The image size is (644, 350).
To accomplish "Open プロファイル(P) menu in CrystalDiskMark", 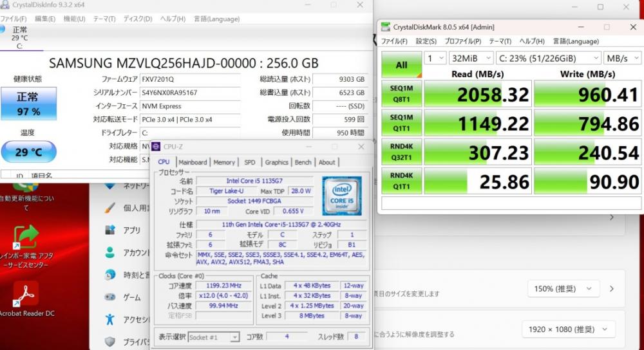I will click(462, 41).
